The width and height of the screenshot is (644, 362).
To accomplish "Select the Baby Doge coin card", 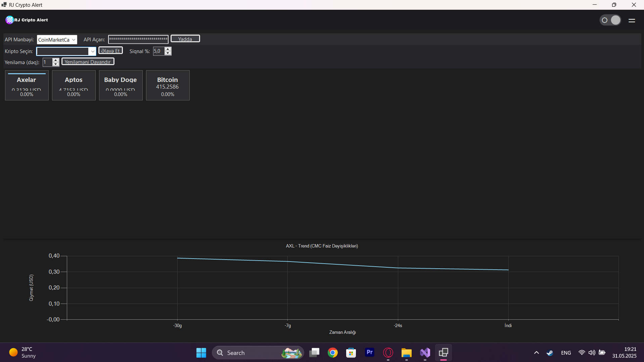I will click(x=121, y=85).
